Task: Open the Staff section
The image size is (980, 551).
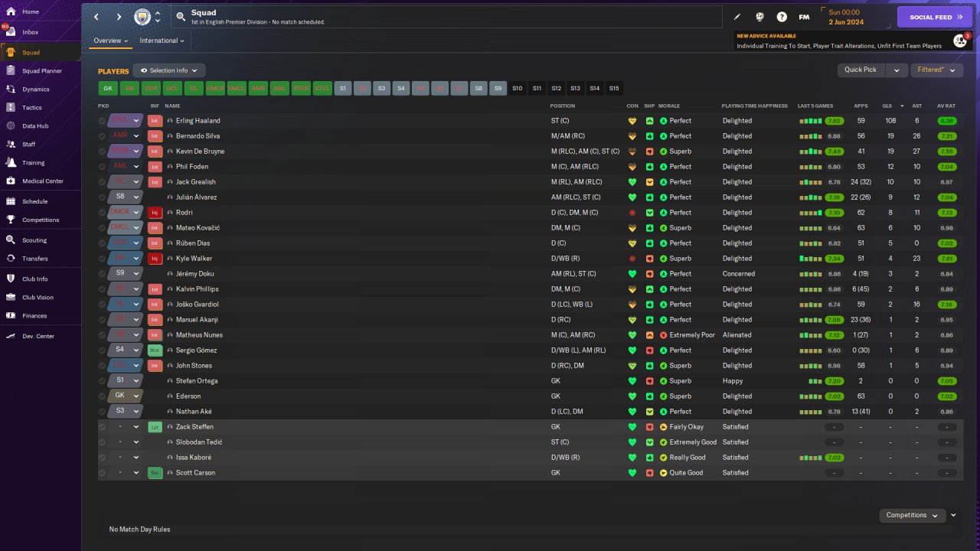Action: [28, 144]
